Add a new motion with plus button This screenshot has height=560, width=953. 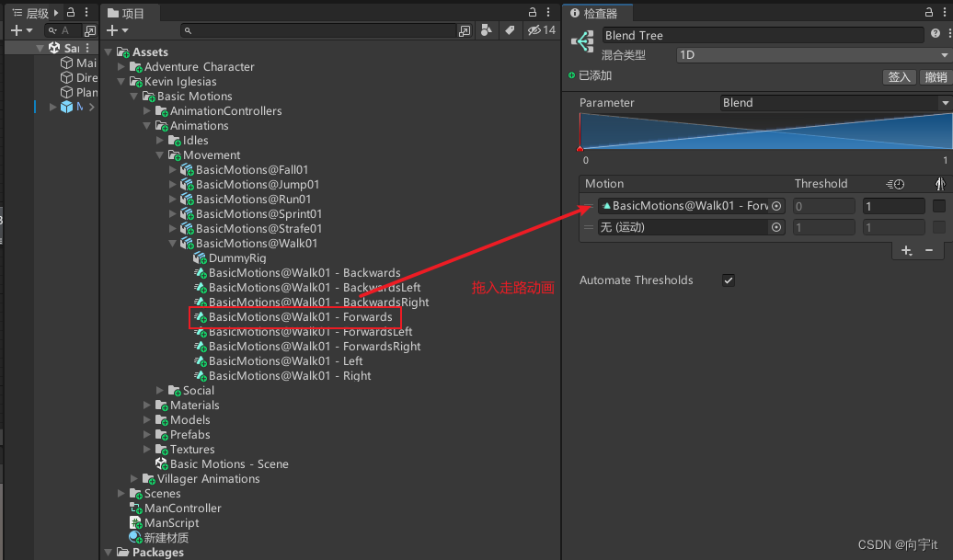click(x=906, y=250)
